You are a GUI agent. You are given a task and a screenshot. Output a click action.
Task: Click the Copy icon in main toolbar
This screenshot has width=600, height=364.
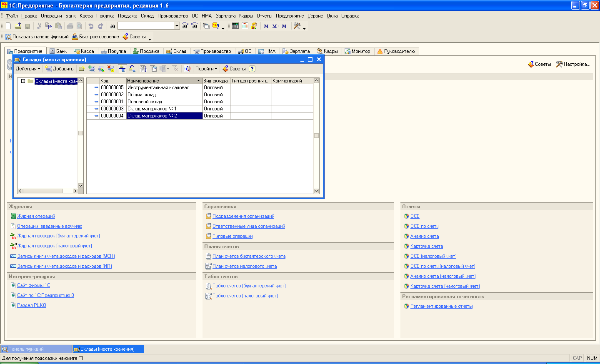[x=49, y=26]
